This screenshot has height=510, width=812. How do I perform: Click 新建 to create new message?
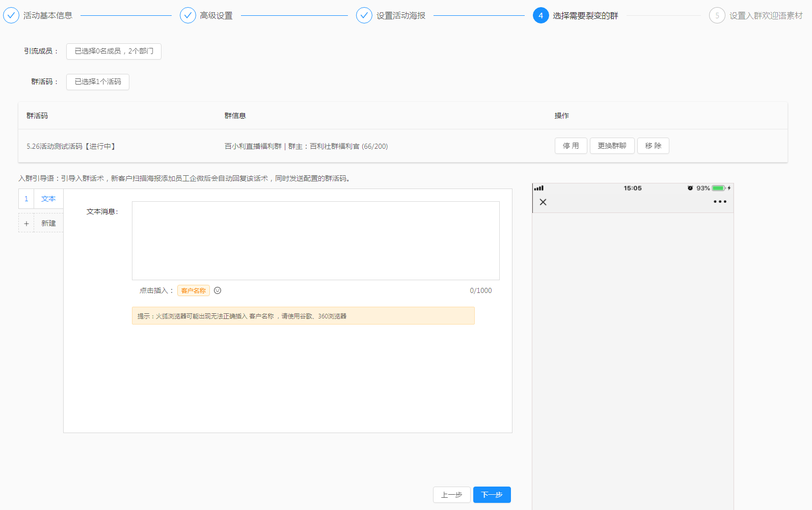point(48,224)
